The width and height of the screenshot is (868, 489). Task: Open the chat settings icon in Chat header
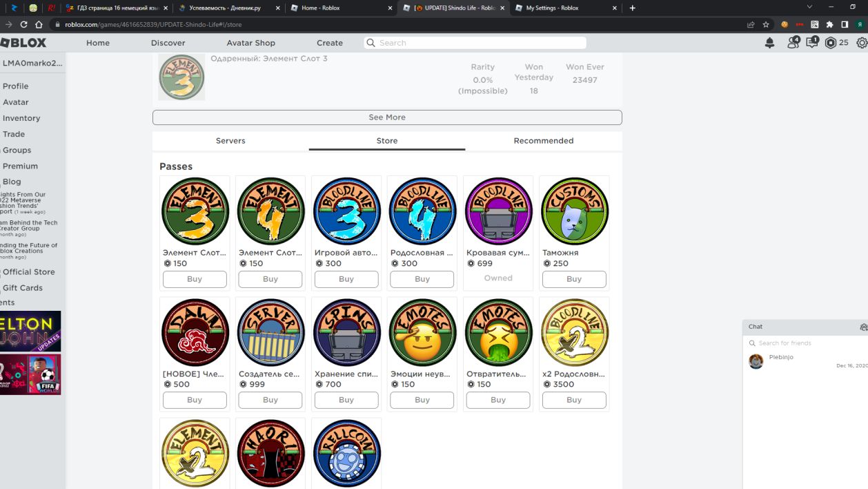coord(863,327)
